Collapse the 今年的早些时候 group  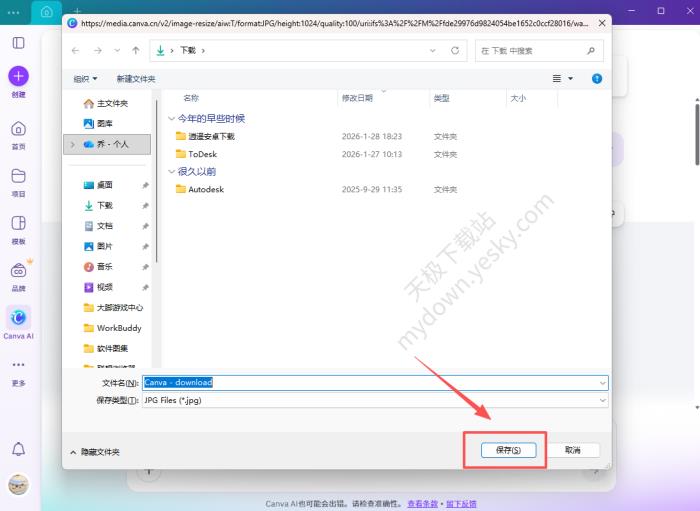tap(171, 119)
